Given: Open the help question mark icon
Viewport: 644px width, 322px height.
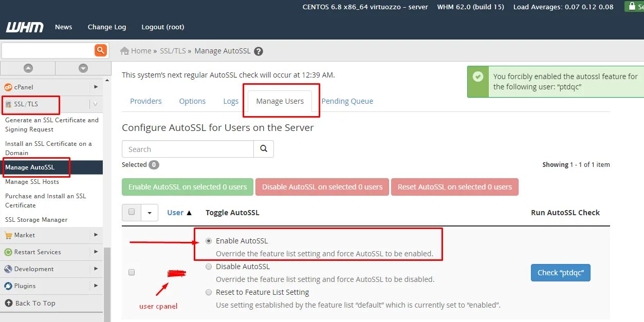Looking at the screenshot, I should click(259, 51).
